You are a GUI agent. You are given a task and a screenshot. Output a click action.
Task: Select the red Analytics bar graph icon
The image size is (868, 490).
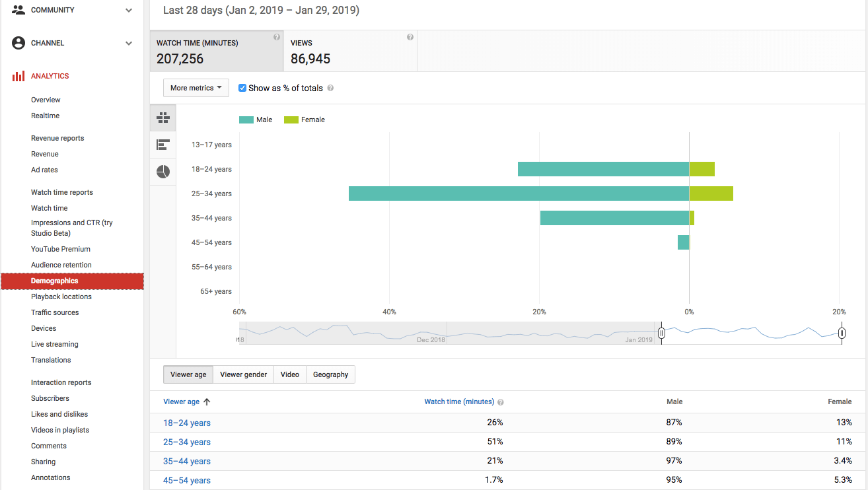coord(18,75)
